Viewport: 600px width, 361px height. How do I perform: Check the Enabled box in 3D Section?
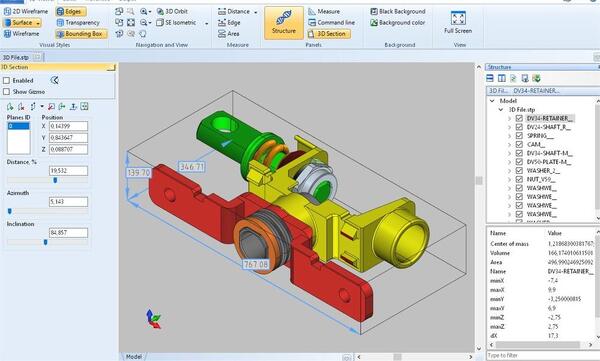tap(7, 81)
